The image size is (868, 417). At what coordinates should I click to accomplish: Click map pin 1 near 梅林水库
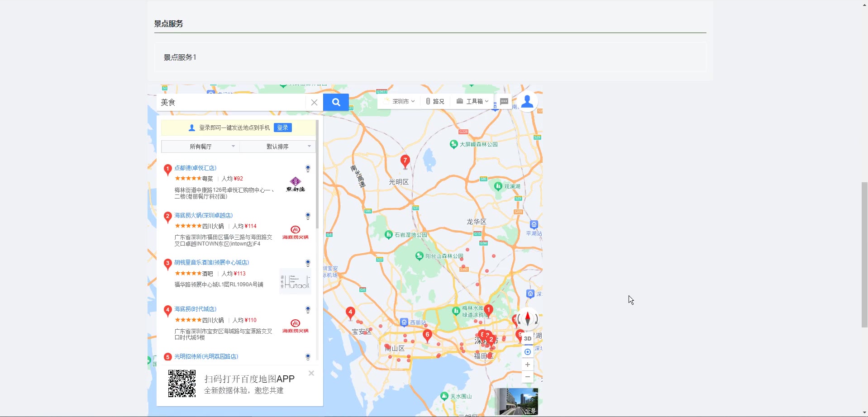[488, 310]
